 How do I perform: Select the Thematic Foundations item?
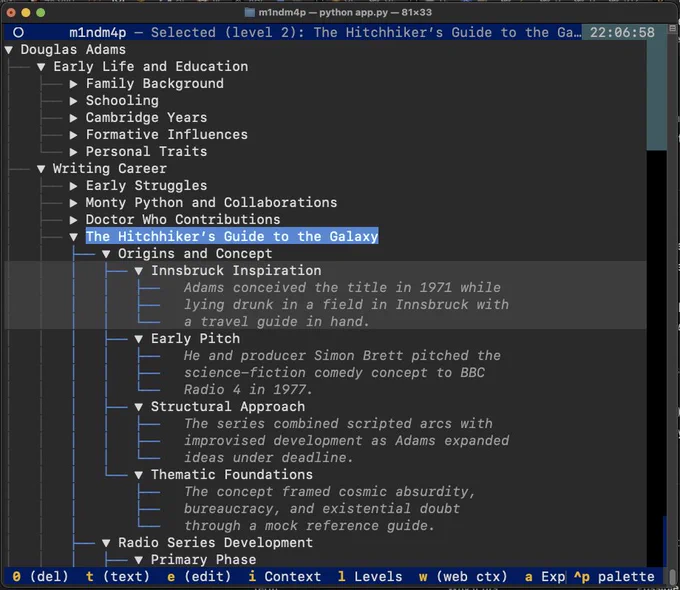point(231,474)
